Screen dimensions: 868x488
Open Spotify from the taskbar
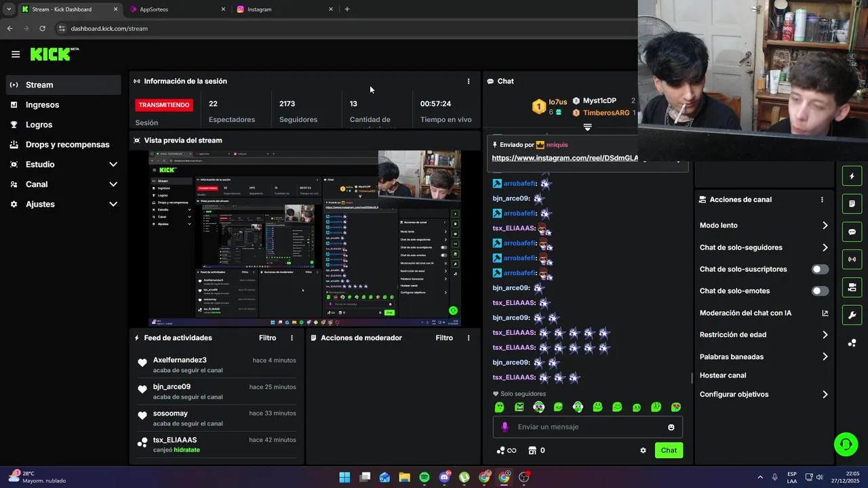coord(425,477)
